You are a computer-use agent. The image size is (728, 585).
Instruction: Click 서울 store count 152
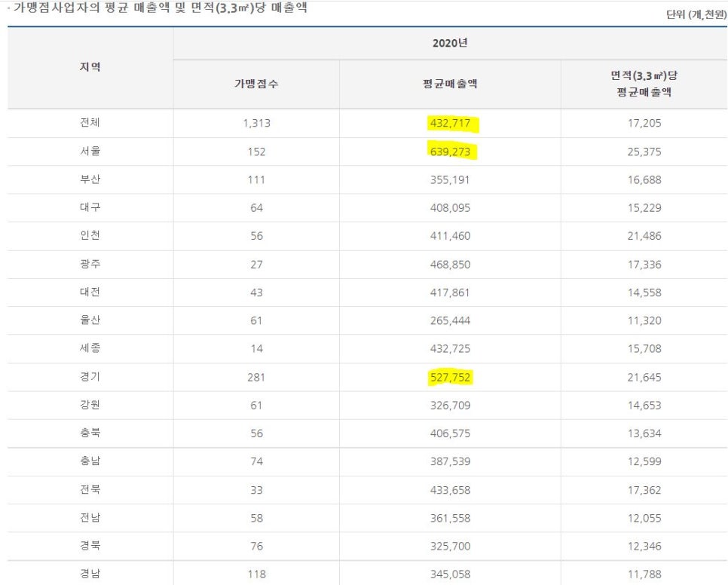click(x=256, y=152)
